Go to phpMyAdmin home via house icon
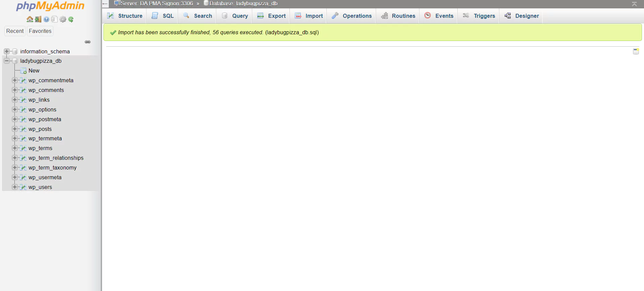Viewport: 644px width, 291px height. coord(30,19)
